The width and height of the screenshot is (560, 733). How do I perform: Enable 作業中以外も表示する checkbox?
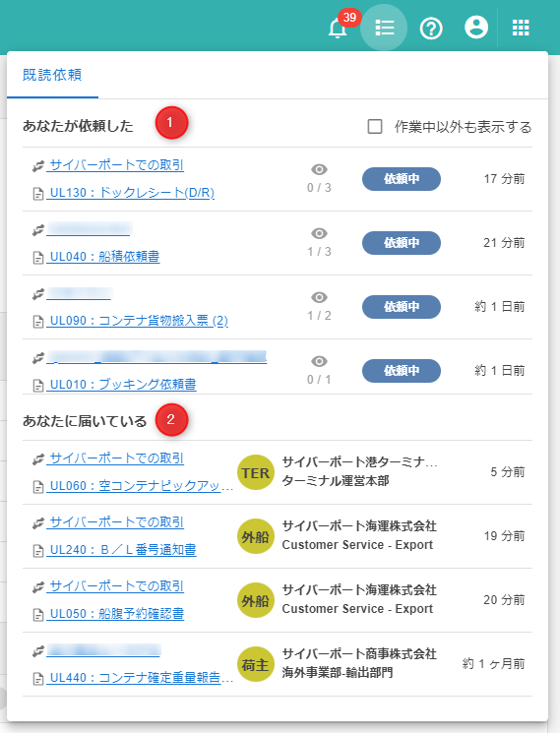point(375,127)
